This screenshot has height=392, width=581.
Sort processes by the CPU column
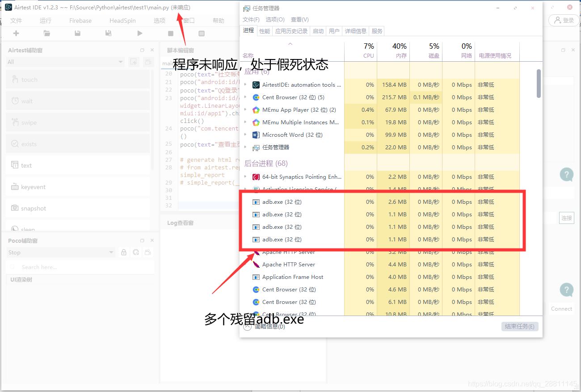(361, 51)
